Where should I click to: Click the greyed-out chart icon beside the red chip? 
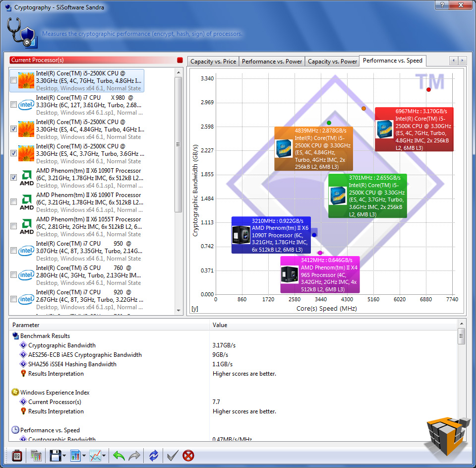[x=36, y=456]
